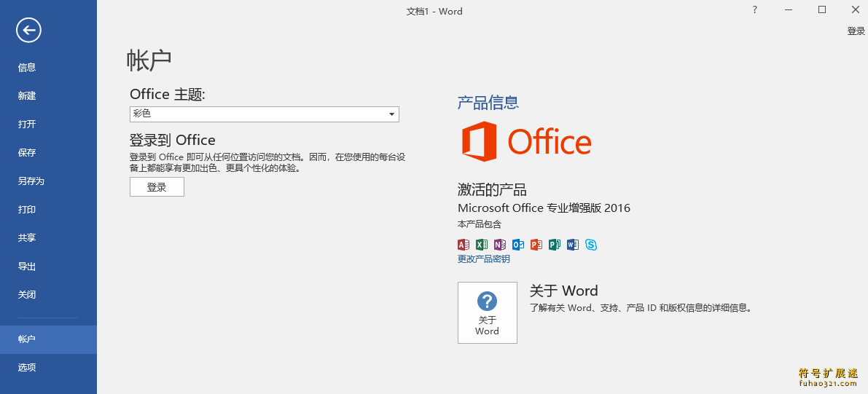Click the back arrow to return to document
Viewport: 868px width, 394px height.
point(28,30)
